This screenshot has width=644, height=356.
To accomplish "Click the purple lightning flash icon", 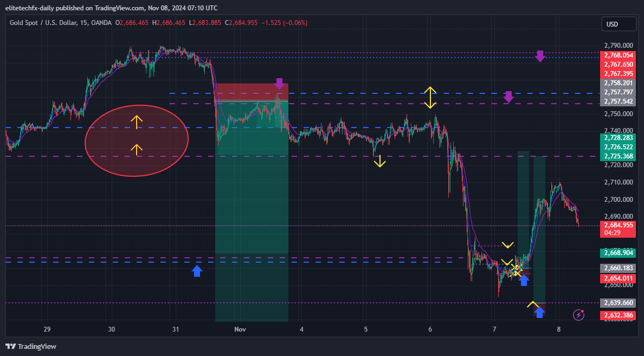I will click(579, 315).
